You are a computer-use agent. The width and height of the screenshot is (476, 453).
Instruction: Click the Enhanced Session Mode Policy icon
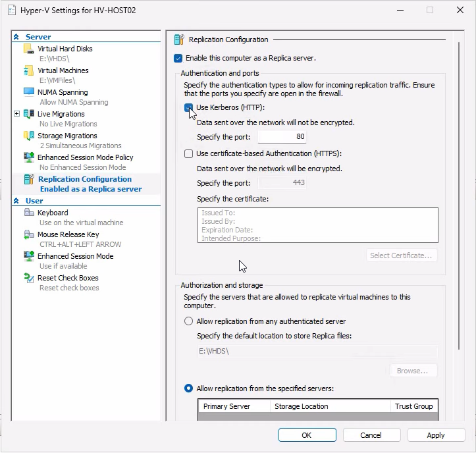pyautogui.click(x=29, y=157)
